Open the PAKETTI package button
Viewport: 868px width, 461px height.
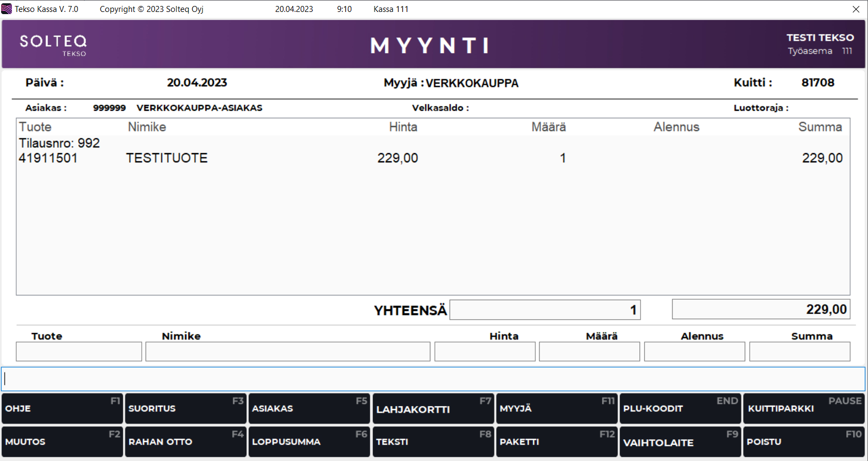click(x=556, y=441)
